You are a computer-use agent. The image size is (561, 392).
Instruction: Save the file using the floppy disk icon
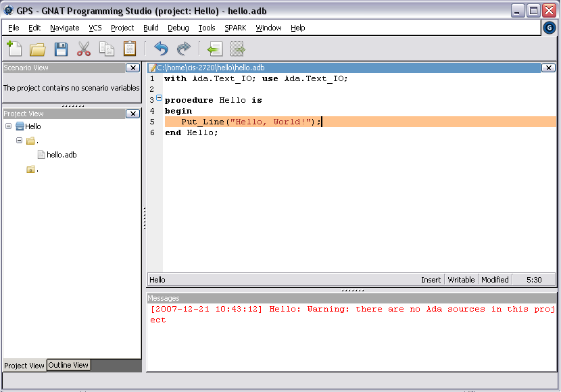coord(61,49)
